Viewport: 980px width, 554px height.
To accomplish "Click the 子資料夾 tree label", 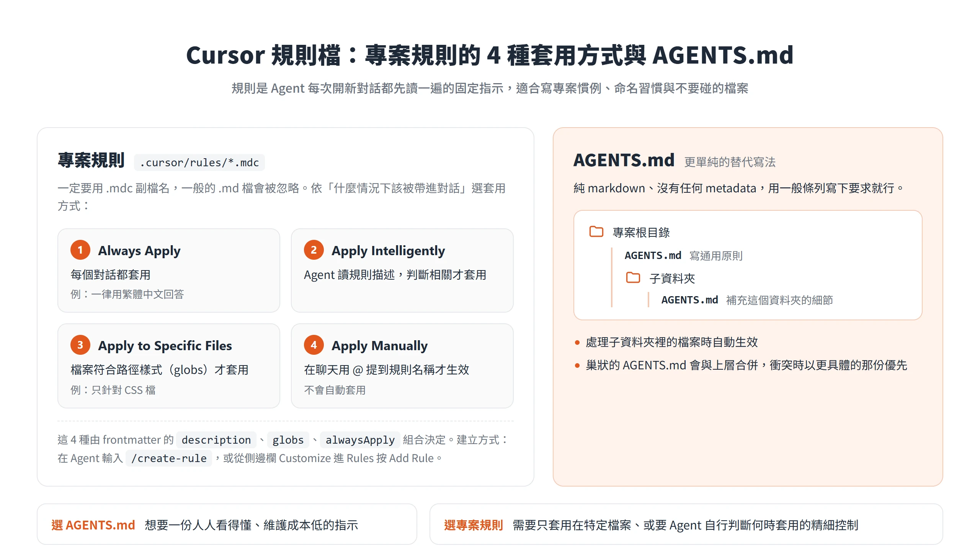I will click(672, 279).
